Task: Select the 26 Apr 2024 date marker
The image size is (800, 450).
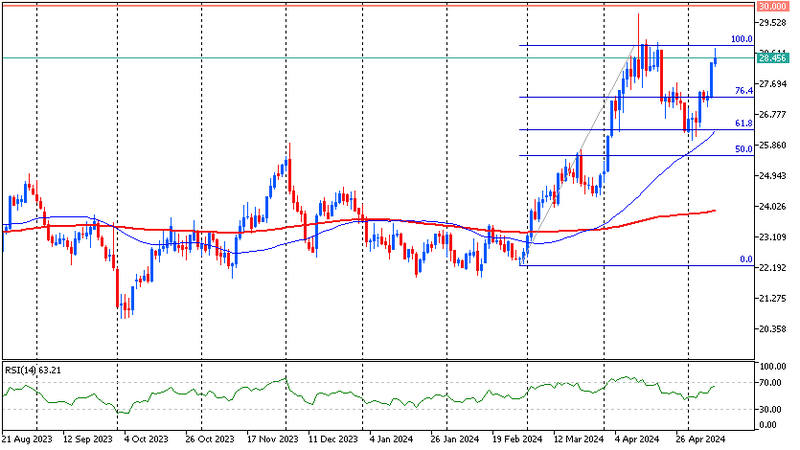Action: [701, 439]
